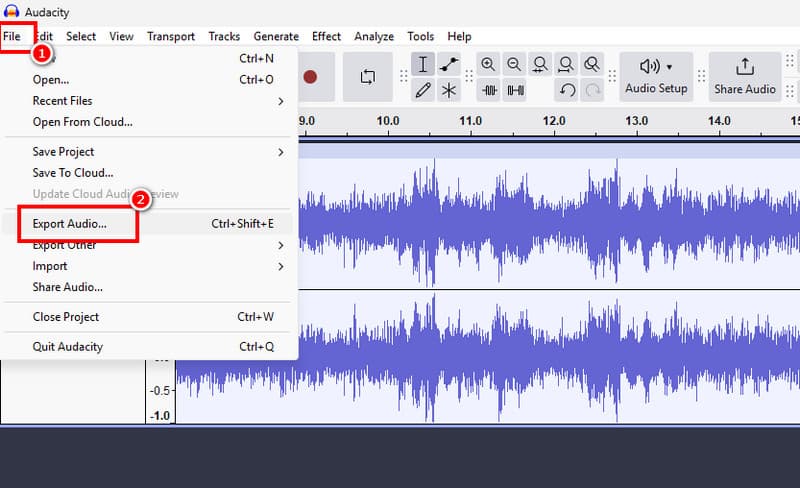The width and height of the screenshot is (800, 488).
Task: Click the Zoom Toggle icon
Action: click(592, 65)
